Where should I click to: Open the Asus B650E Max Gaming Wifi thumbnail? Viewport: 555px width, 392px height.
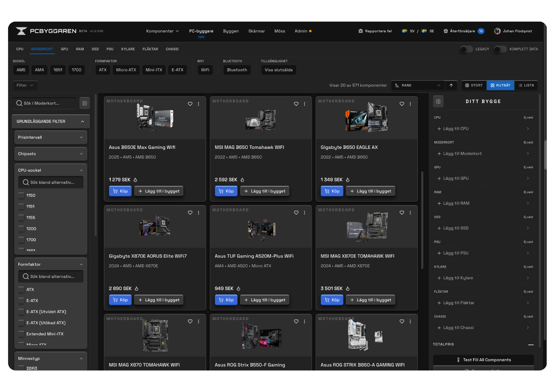tap(155, 118)
